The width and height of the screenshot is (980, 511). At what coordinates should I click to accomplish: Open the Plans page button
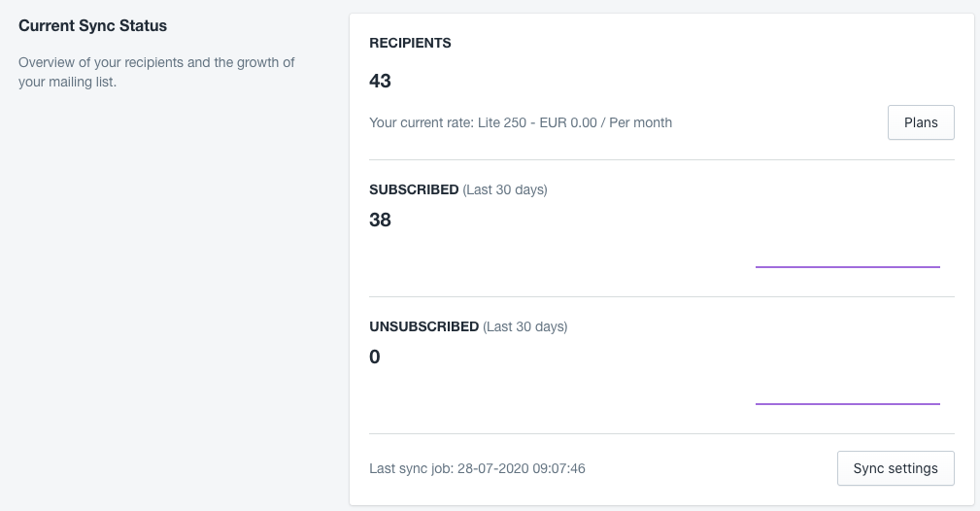tap(921, 122)
